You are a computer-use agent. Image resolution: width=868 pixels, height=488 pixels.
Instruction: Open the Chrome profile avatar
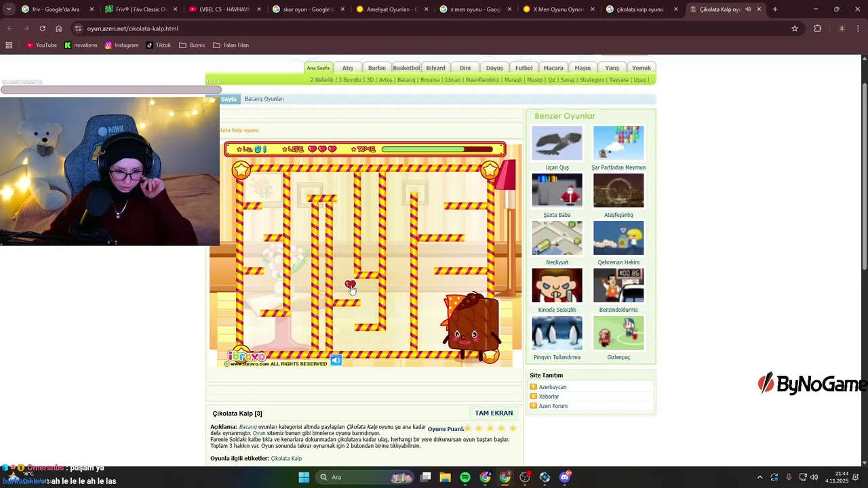pos(842,28)
